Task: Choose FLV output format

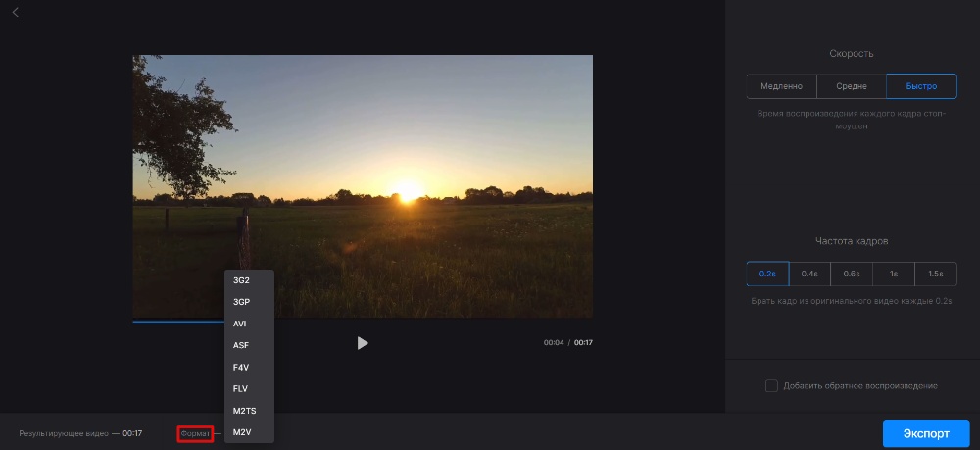Action: (249, 389)
